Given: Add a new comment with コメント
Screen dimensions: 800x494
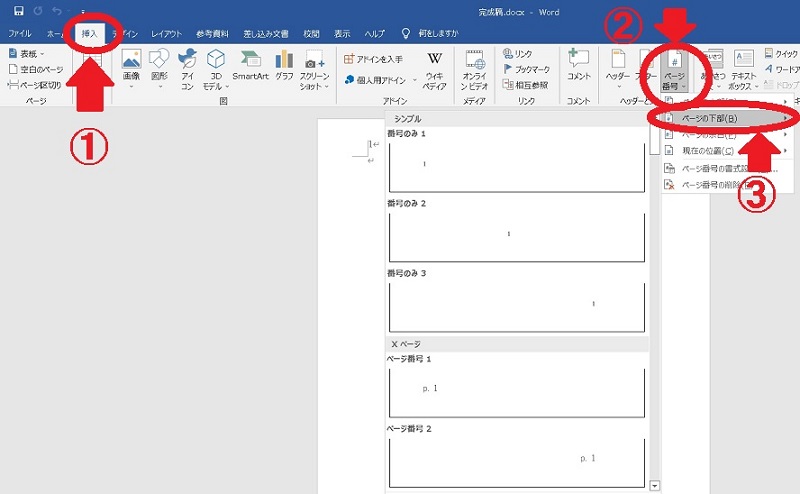Looking at the screenshot, I should pyautogui.click(x=579, y=65).
